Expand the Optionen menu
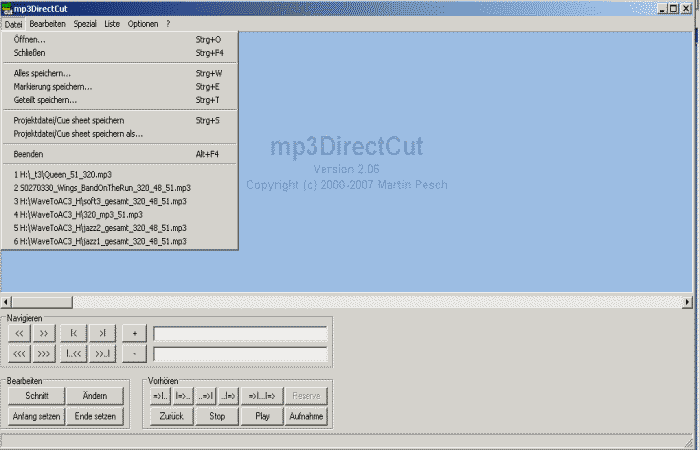700x450 pixels. point(143,23)
